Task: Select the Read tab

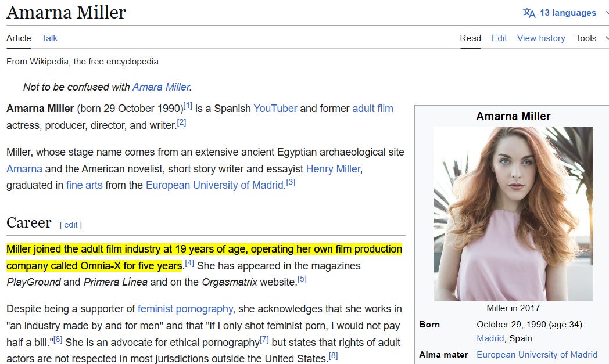Action: tap(470, 38)
